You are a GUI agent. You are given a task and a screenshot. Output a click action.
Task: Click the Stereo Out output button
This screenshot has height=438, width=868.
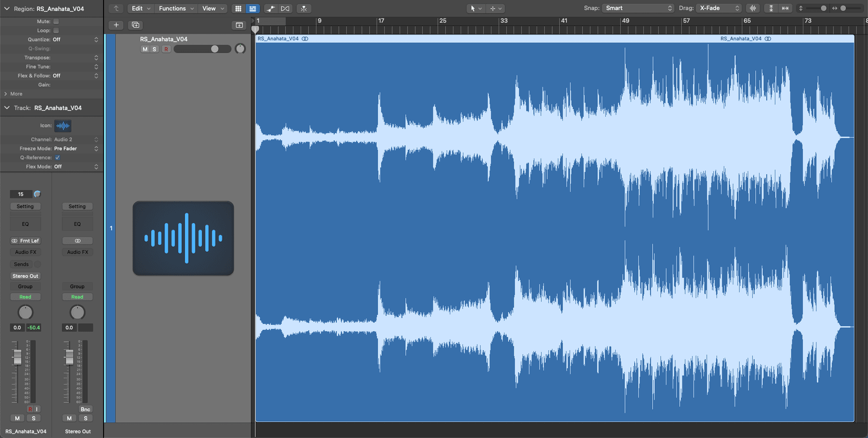coord(25,276)
